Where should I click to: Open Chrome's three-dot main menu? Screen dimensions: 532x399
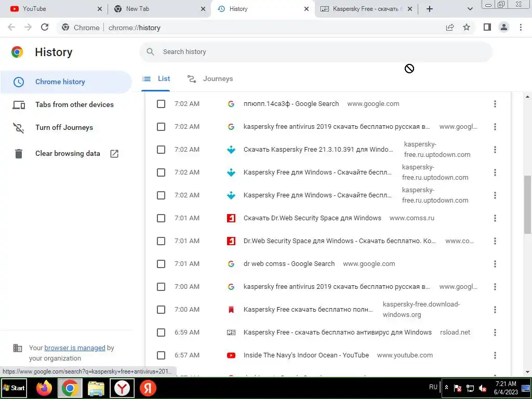[521, 28]
